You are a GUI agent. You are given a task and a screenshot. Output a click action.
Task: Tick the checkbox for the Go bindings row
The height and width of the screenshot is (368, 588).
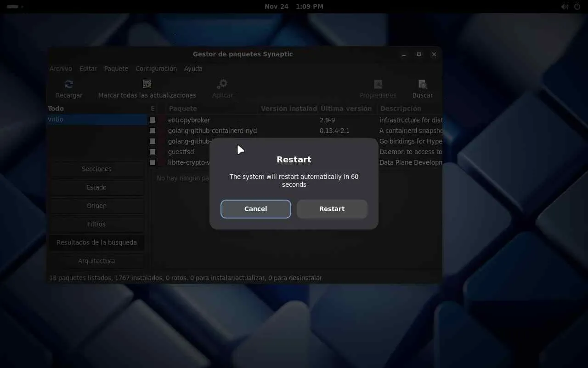coord(153,141)
